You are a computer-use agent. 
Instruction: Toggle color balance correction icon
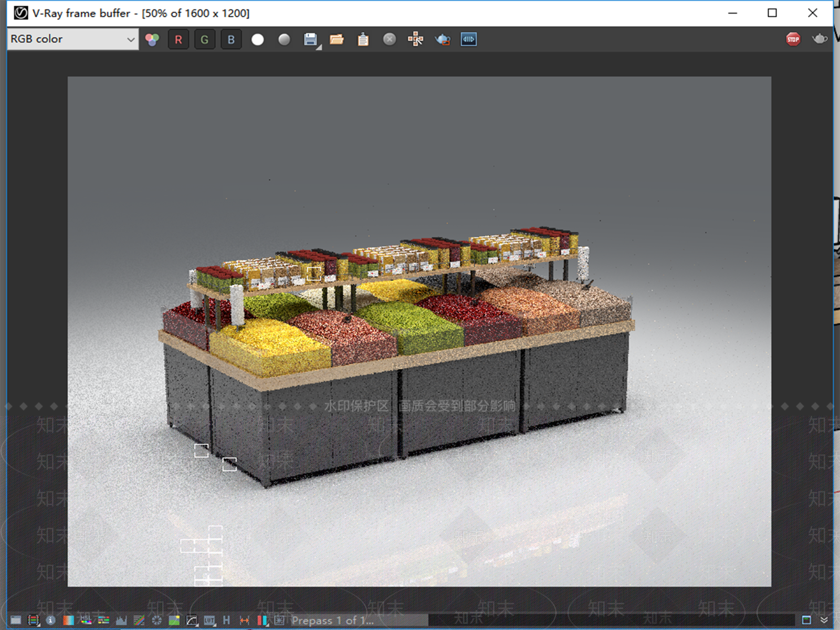(103, 620)
